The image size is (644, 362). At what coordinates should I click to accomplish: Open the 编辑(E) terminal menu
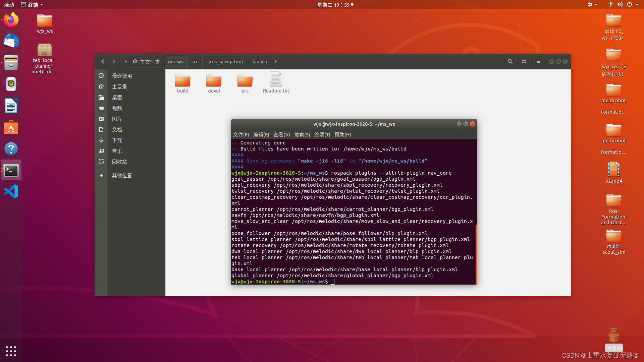coord(261,134)
